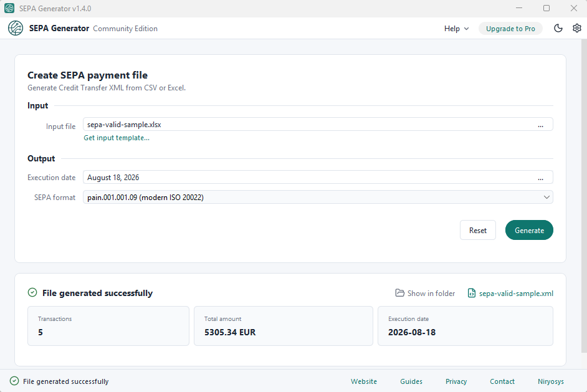Click the Total amount 5305.34 EUR
This screenshot has width=587, height=392.
(x=230, y=332)
